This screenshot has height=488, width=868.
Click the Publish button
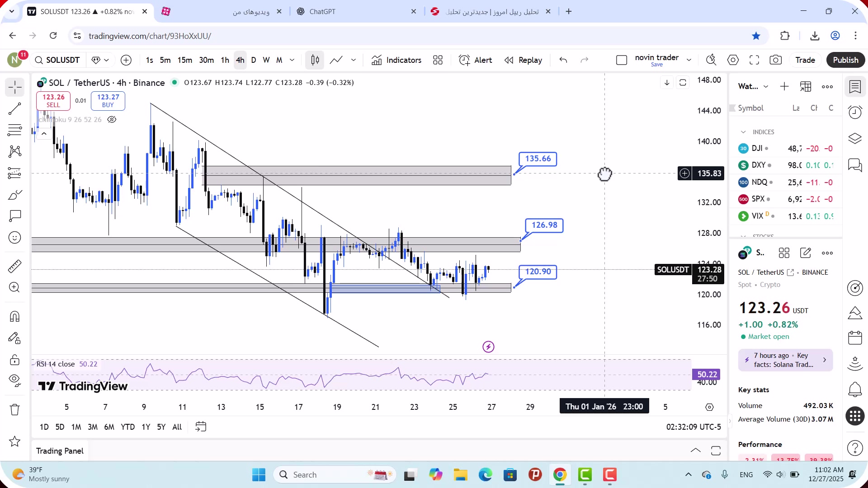point(845,60)
